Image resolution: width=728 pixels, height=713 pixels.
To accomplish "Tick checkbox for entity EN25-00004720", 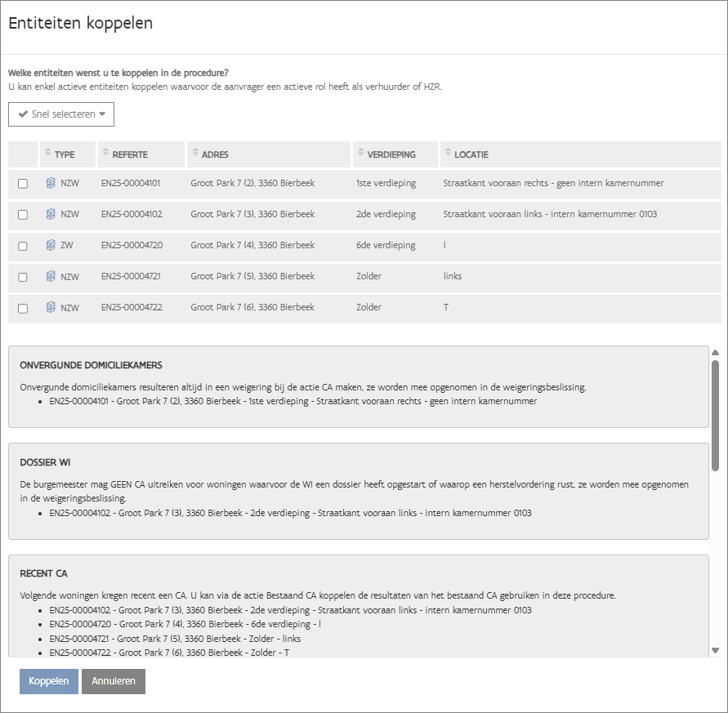I will (x=23, y=246).
